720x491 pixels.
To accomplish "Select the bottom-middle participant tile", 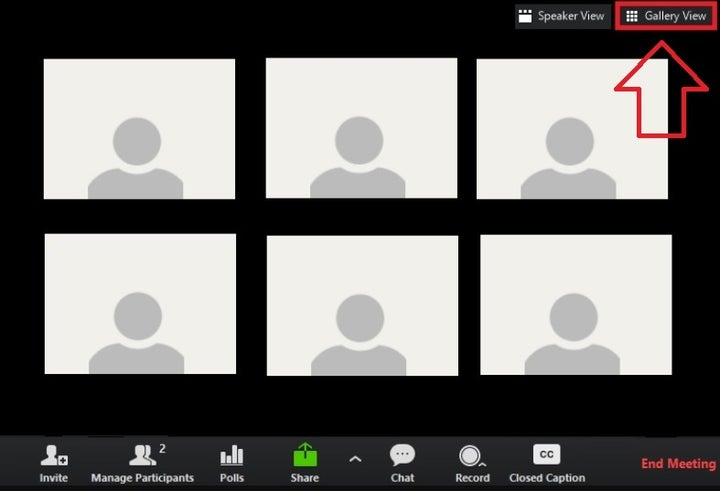I will tap(362, 305).
